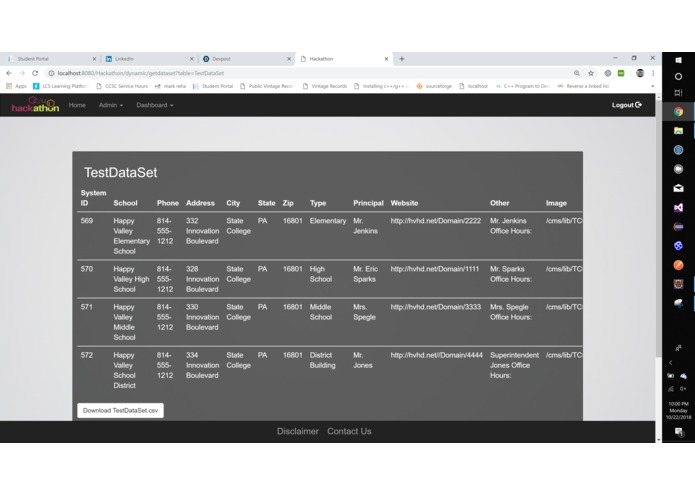Click System ID cell 569
Image resolution: width=695 pixels, height=494 pixels.
pyautogui.click(x=87, y=221)
